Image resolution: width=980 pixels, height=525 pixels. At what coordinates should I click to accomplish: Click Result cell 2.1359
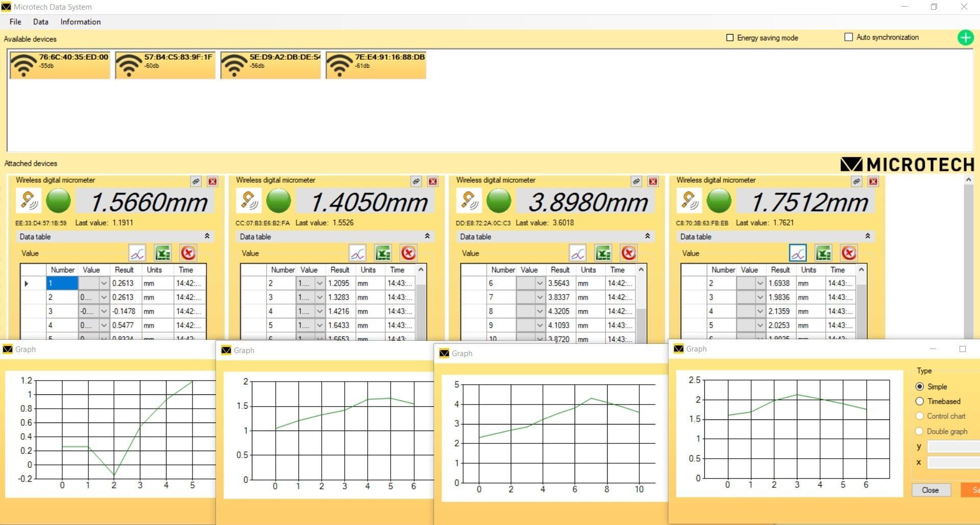[781, 311]
